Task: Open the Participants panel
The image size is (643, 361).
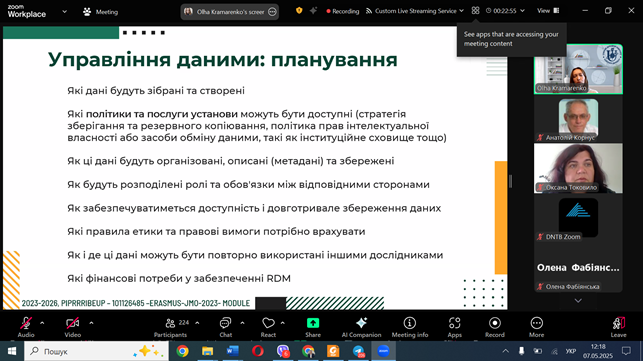Action: [171, 327]
